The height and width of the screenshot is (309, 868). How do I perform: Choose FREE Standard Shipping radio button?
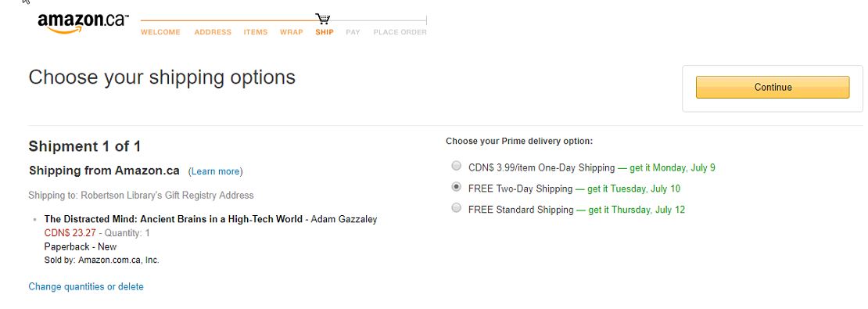(456, 207)
